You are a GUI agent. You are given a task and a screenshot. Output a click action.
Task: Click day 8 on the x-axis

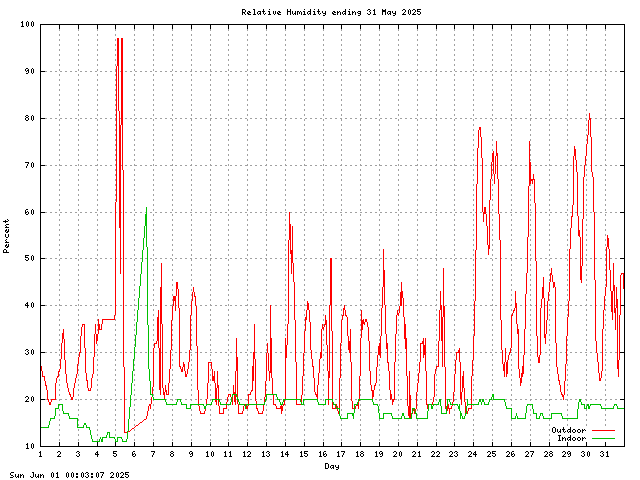pyautogui.click(x=172, y=454)
